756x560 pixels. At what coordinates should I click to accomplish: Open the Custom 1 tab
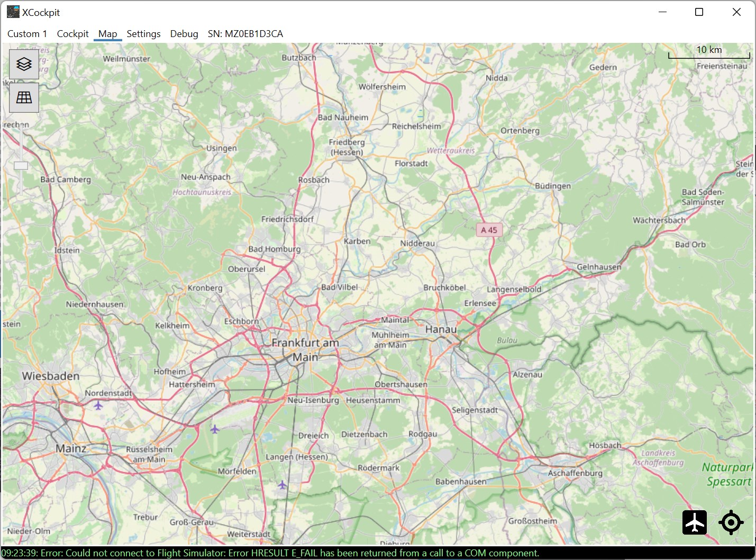[27, 34]
